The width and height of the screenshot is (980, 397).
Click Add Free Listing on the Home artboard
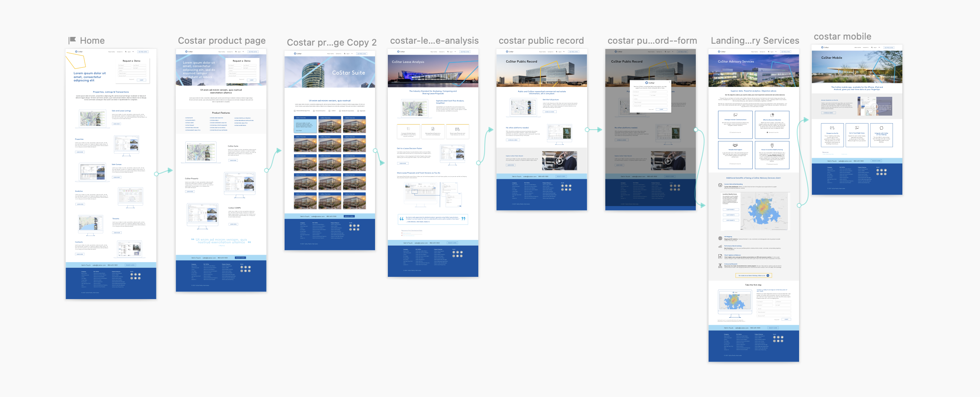(x=142, y=52)
